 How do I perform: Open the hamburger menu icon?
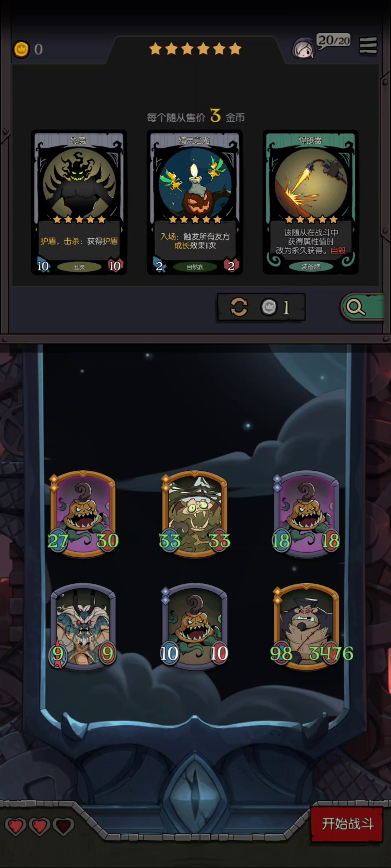tap(368, 46)
